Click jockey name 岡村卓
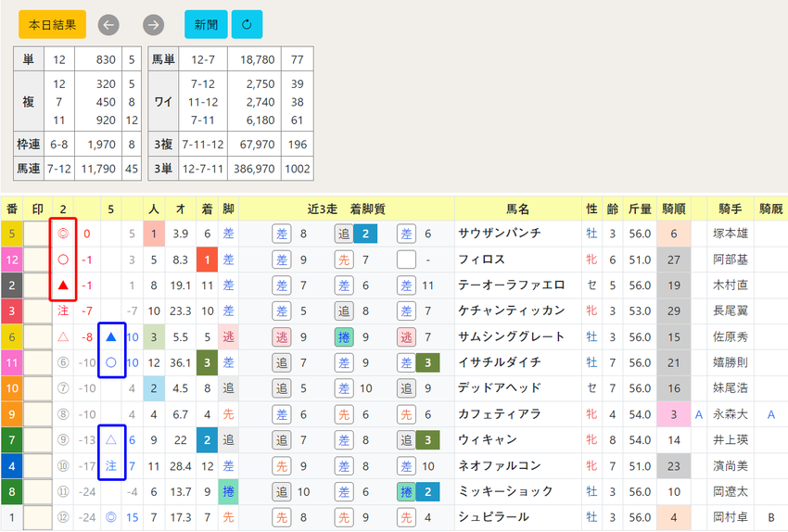This screenshot has width=788, height=532. (731, 517)
